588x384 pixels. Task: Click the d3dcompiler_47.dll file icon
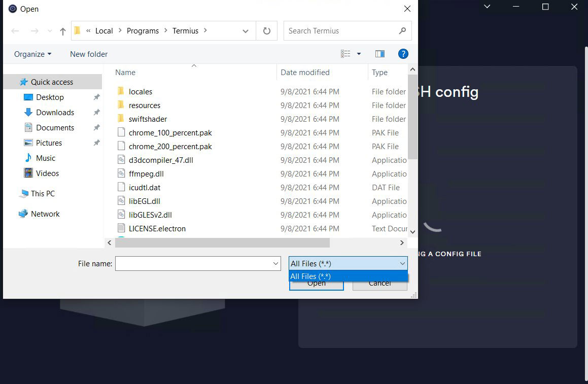click(x=121, y=160)
